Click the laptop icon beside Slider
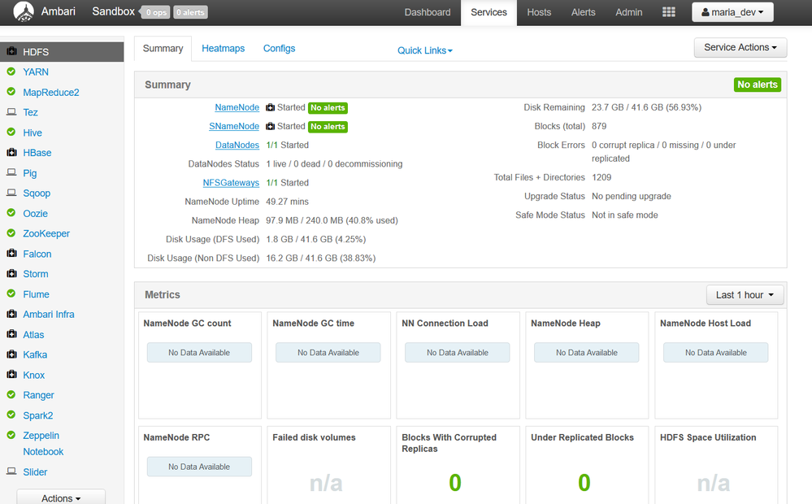This screenshot has height=504, width=812. tap(11, 471)
